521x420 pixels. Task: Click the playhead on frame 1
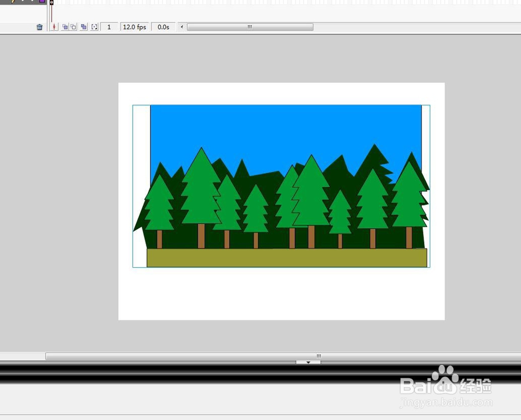tap(52, 2)
